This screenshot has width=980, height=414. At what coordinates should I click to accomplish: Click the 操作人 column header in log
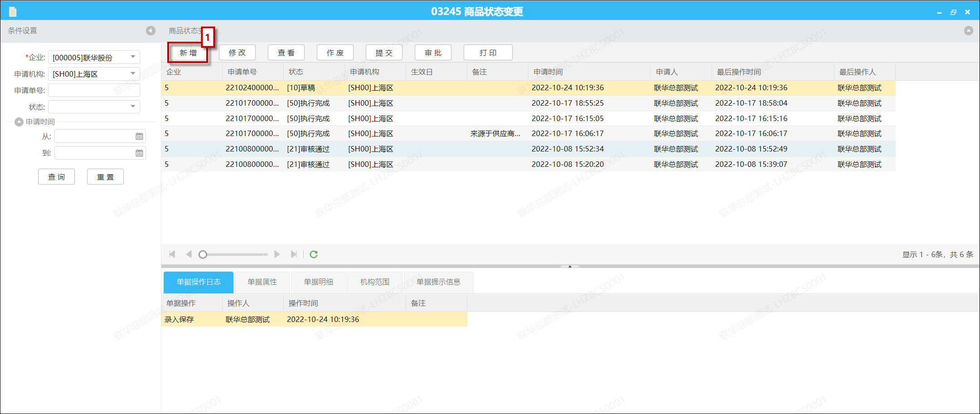[x=253, y=303]
